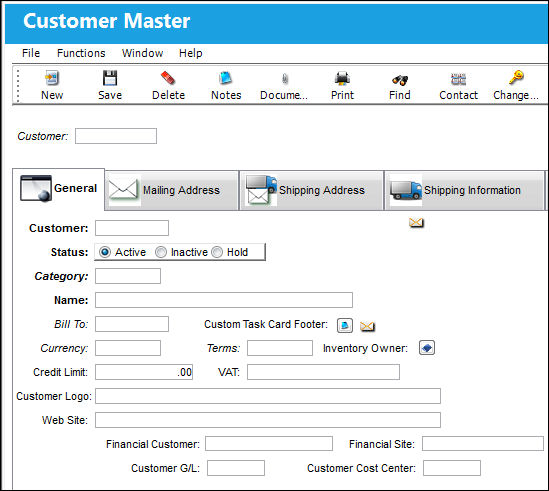The image size is (549, 491).
Task: Click the top Customer search field
Action: point(116,136)
